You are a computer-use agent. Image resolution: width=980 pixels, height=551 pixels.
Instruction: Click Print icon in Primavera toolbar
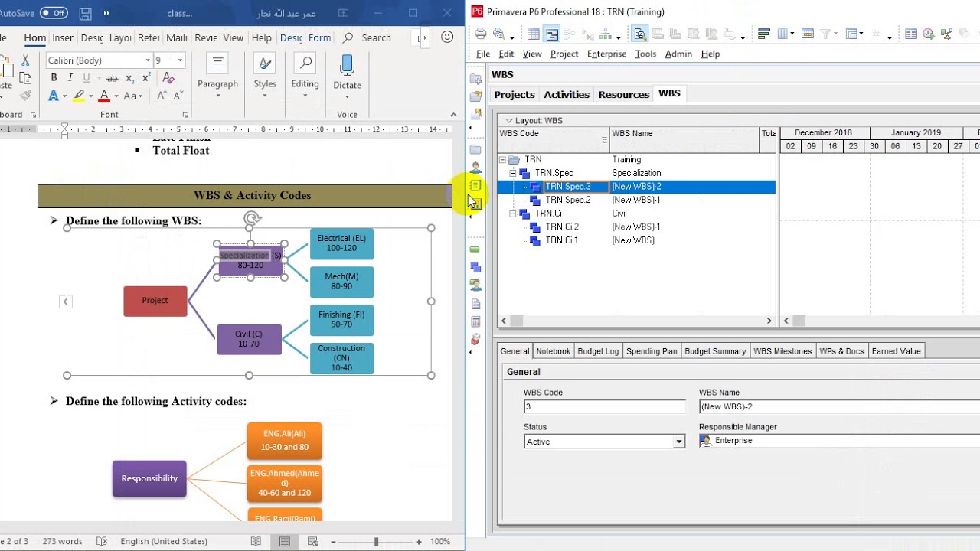click(x=480, y=34)
